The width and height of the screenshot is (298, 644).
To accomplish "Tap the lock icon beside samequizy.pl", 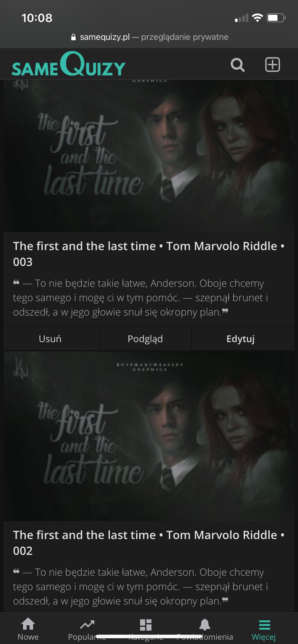I will point(74,37).
